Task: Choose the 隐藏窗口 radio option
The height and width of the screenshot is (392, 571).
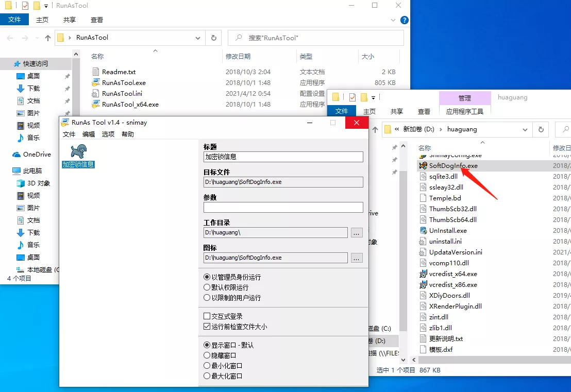Action: pyautogui.click(x=207, y=355)
